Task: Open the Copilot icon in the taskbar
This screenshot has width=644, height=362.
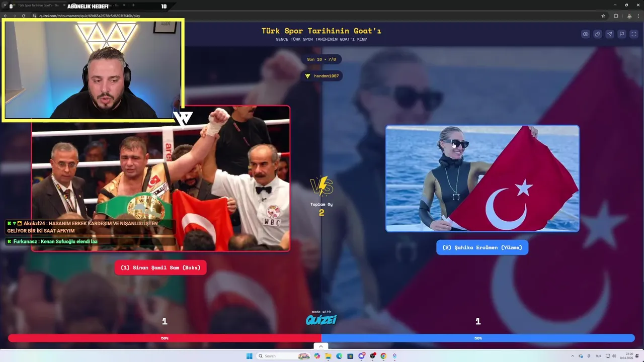Action: [x=317, y=356]
